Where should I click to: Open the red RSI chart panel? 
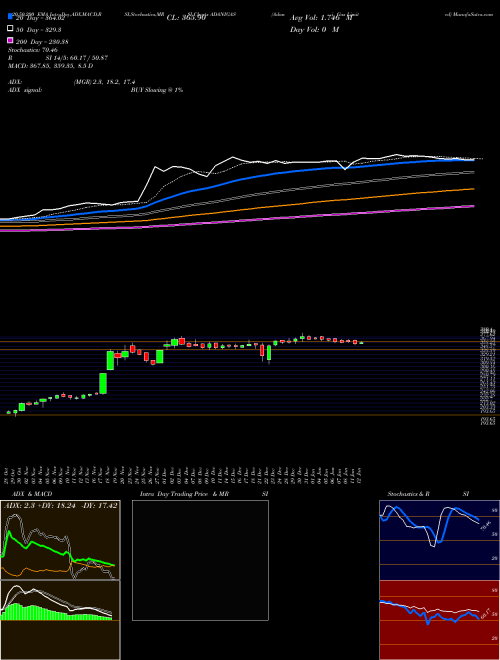[439, 620]
